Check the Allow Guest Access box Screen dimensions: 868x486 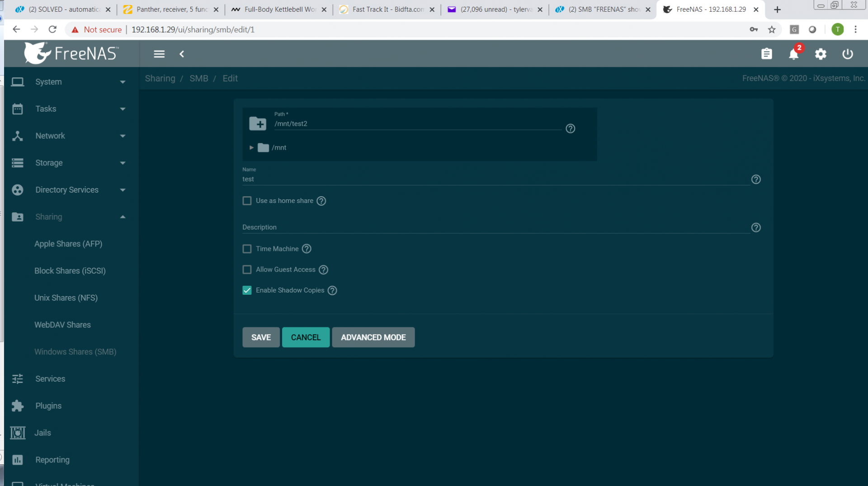click(x=247, y=269)
